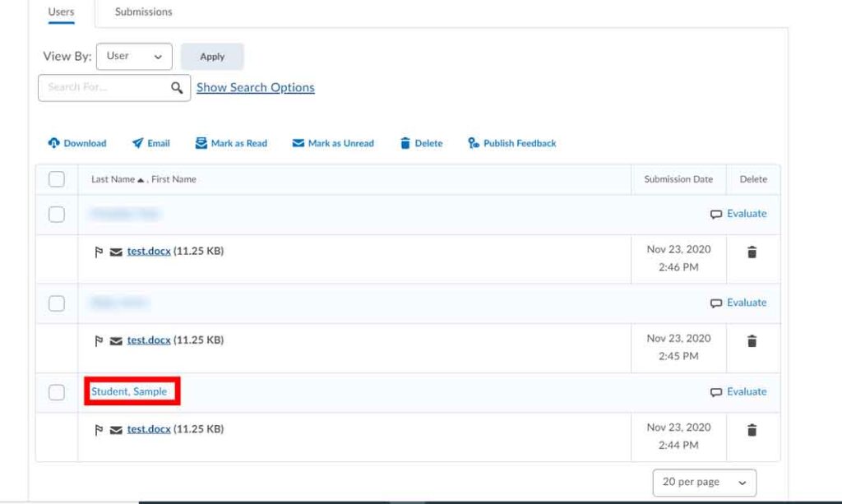The width and height of the screenshot is (842, 504).
Task: Open the 20 per page dropdown
Action: [x=704, y=483]
